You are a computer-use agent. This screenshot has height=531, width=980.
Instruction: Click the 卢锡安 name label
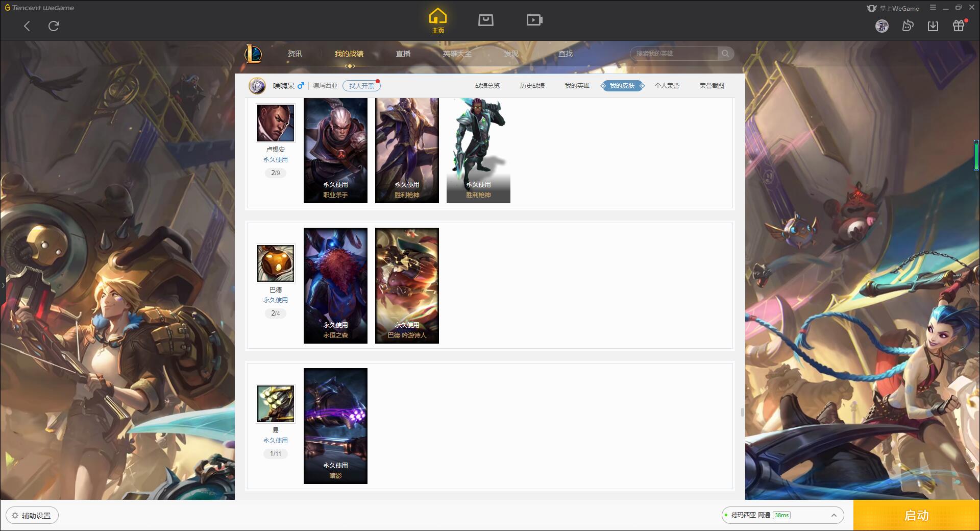276,150
